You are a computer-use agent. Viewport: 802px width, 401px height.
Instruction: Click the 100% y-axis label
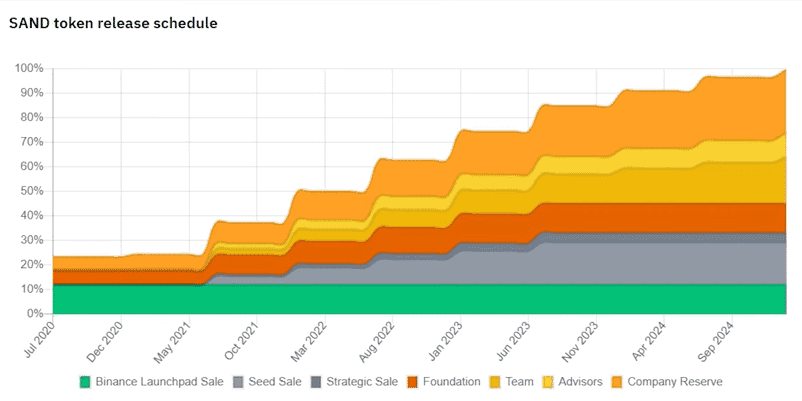pos(29,69)
